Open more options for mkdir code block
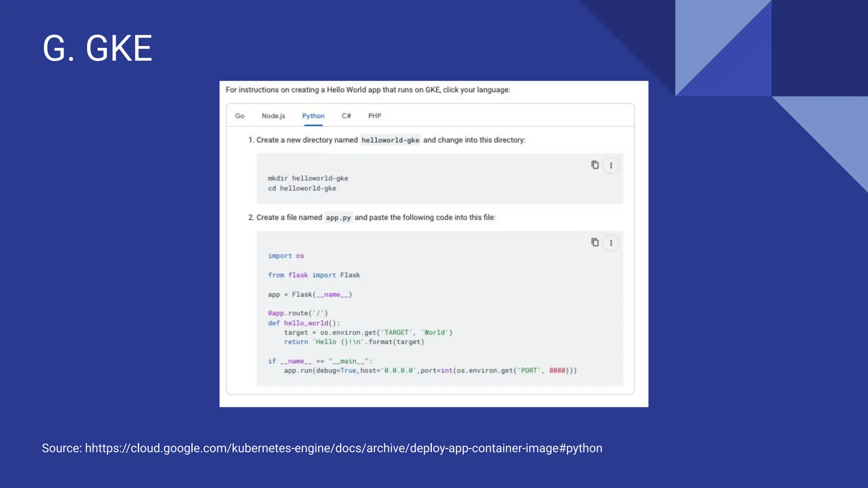The height and width of the screenshot is (488, 868). [x=611, y=166]
